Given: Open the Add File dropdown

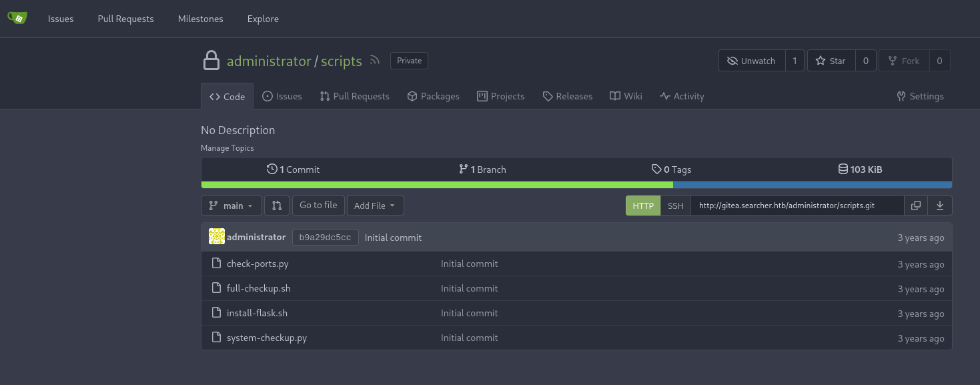Looking at the screenshot, I should pyautogui.click(x=375, y=206).
